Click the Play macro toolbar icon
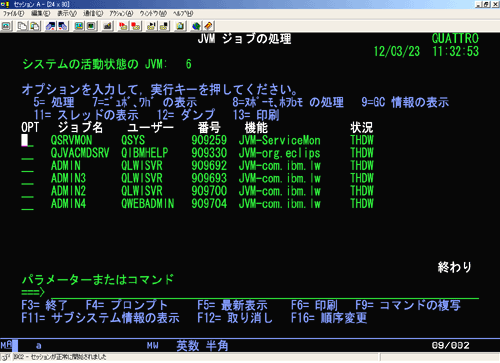This screenshot has height=363, width=500. 151,26
